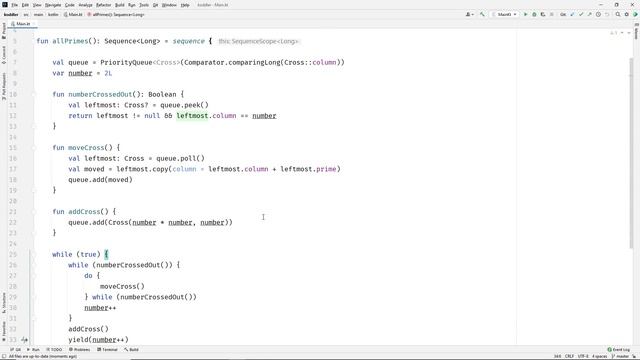Click the colorful plugin icon at toolbar end

pos(635,15)
